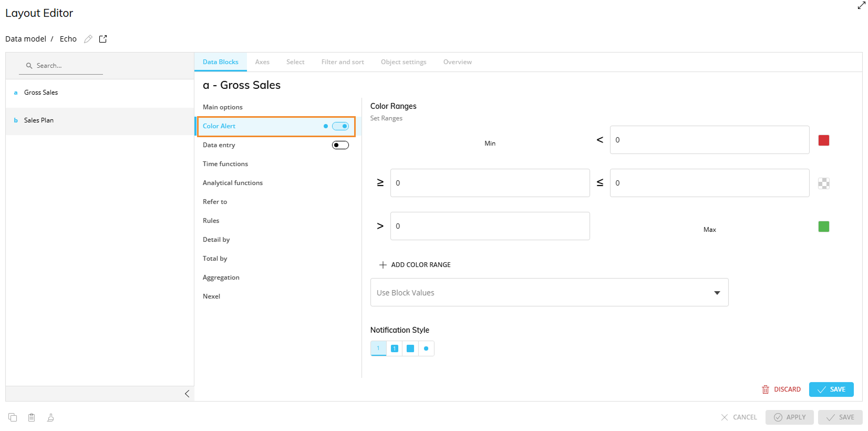The width and height of the screenshot is (868, 431).
Task: Pick the transparent checkered color swatch
Action: pos(824,183)
